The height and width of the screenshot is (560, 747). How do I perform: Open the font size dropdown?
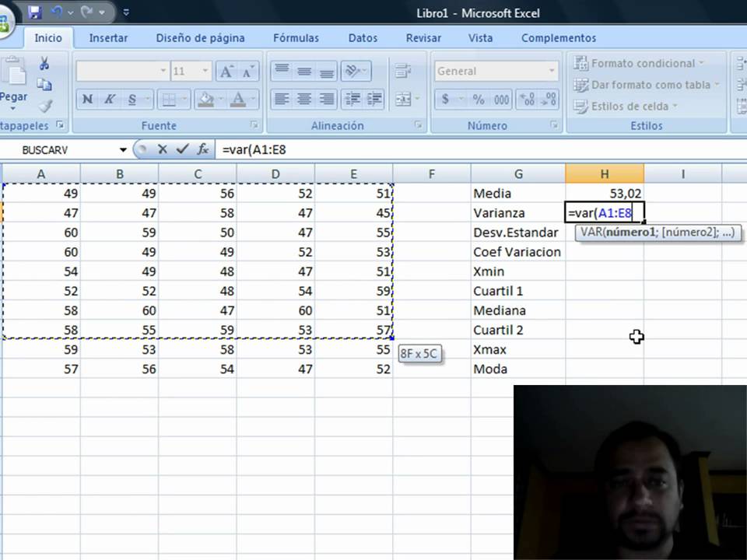click(205, 71)
